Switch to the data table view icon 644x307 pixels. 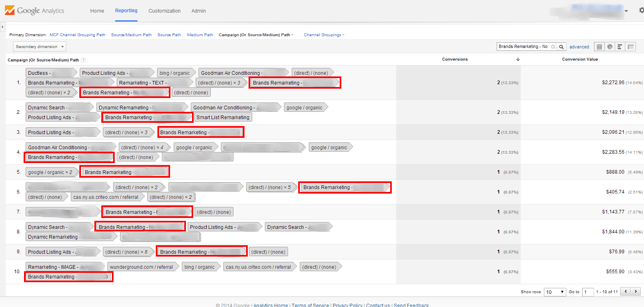point(599,47)
